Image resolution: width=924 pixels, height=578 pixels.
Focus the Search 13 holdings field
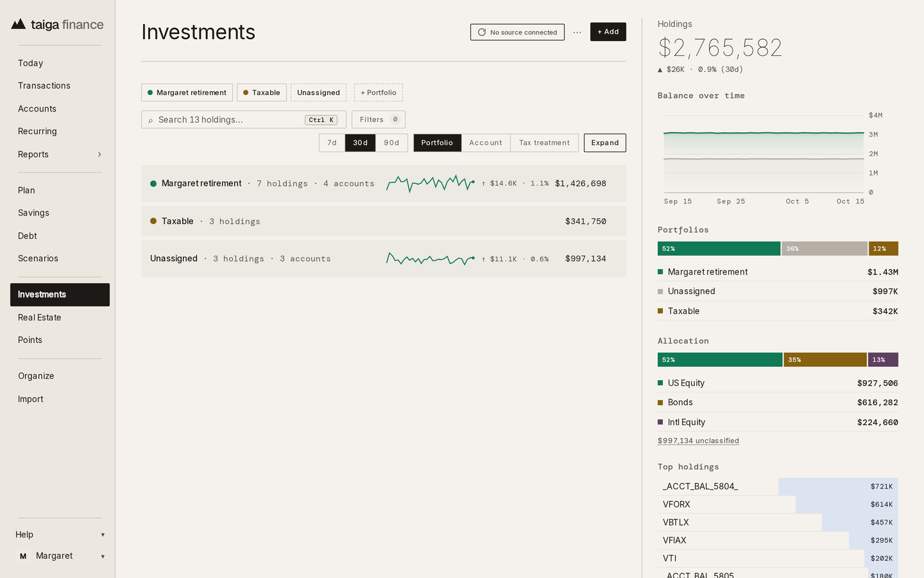tap(244, 119)
